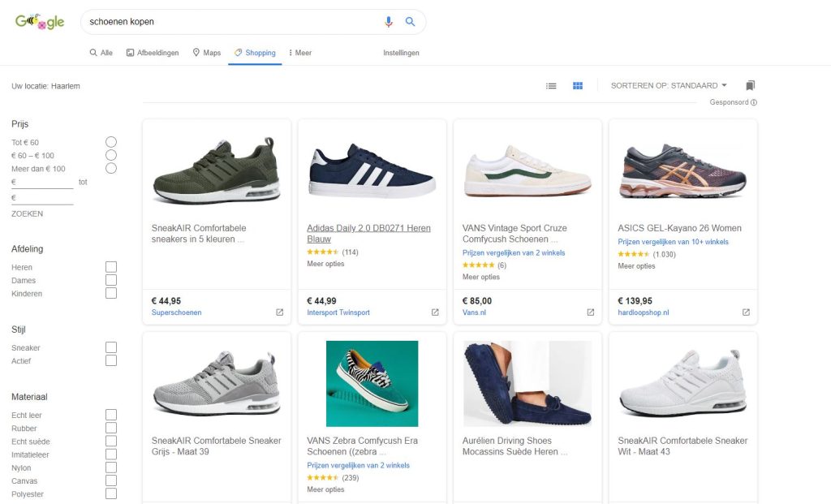Type a maximum price in the tot field
Viewport: 831px width, 504px height.
click(41, 198)
